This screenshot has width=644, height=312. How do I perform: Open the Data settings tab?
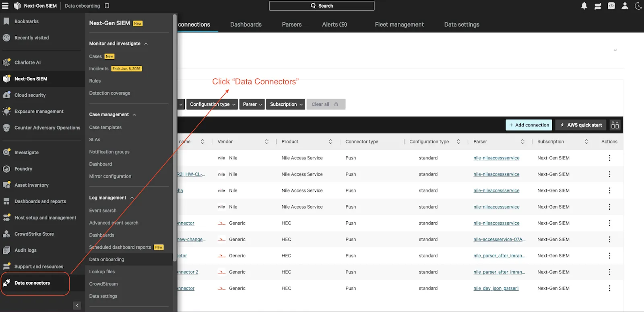pos(462,25)
